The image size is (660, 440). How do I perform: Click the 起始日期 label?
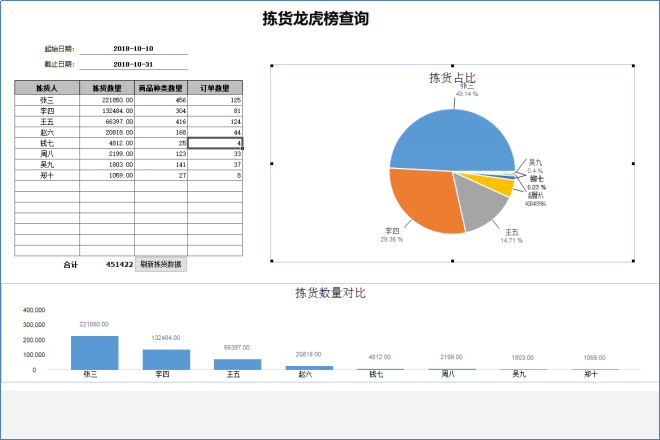[x=59, y=49]
